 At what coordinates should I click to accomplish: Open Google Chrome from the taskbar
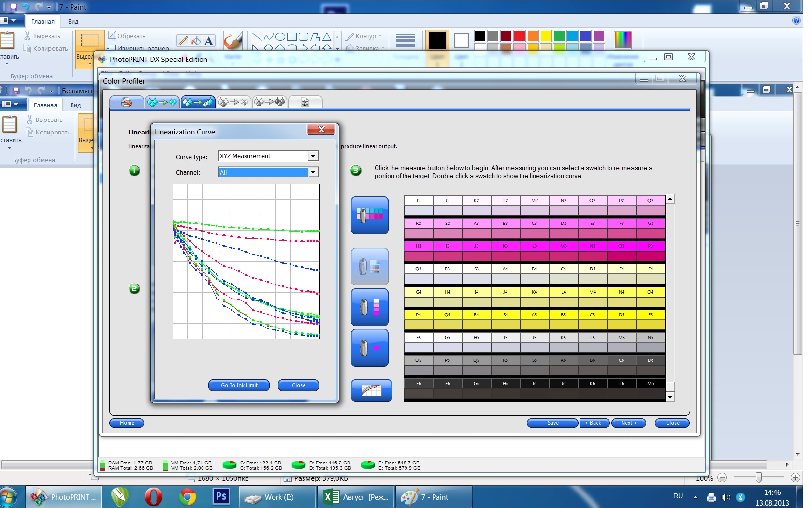click(x=188, y=497)
